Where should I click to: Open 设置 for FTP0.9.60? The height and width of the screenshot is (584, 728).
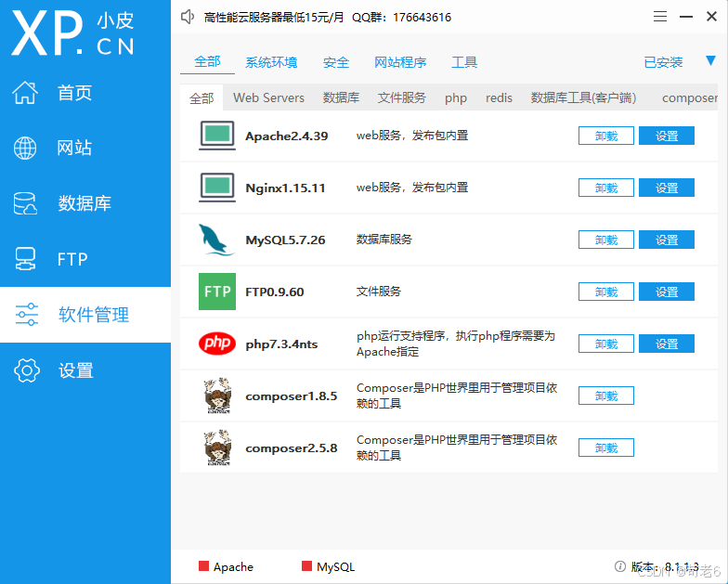(667, 292)
